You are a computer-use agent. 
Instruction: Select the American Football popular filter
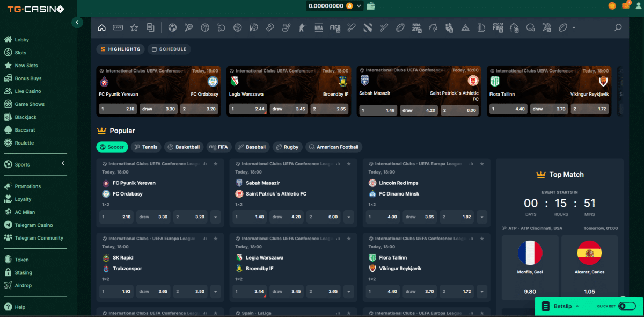(x=334, y=147)
